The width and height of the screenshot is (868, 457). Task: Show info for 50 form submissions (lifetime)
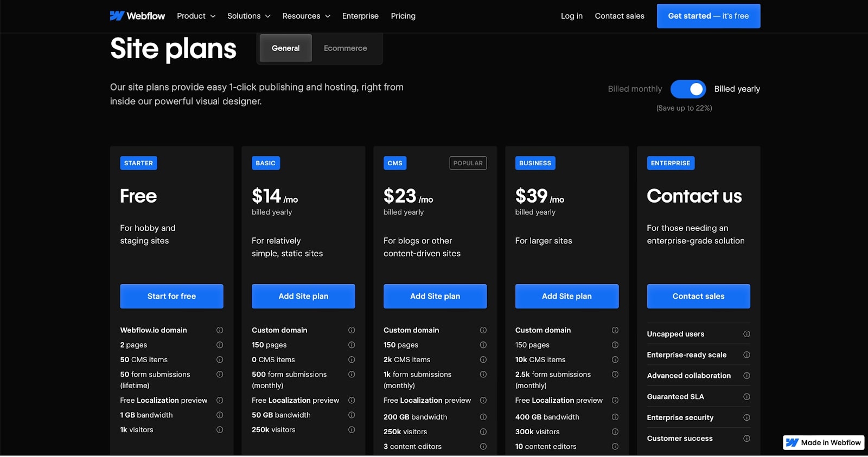click(x=220, y=374)
